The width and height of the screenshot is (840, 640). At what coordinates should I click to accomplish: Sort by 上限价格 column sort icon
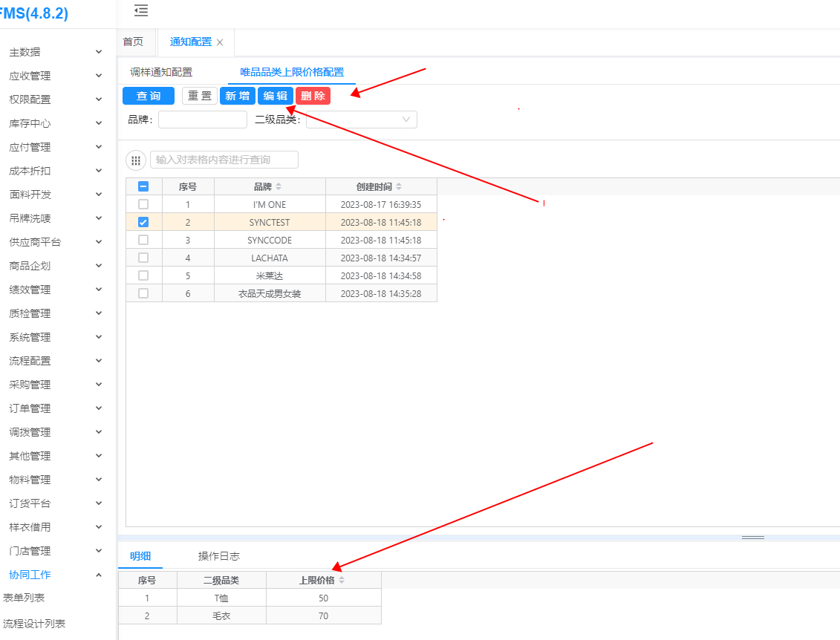(x=342, y=581)
